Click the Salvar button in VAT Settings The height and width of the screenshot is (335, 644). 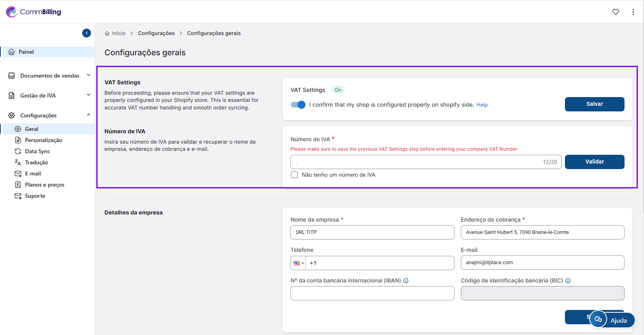tap(594, 104)
